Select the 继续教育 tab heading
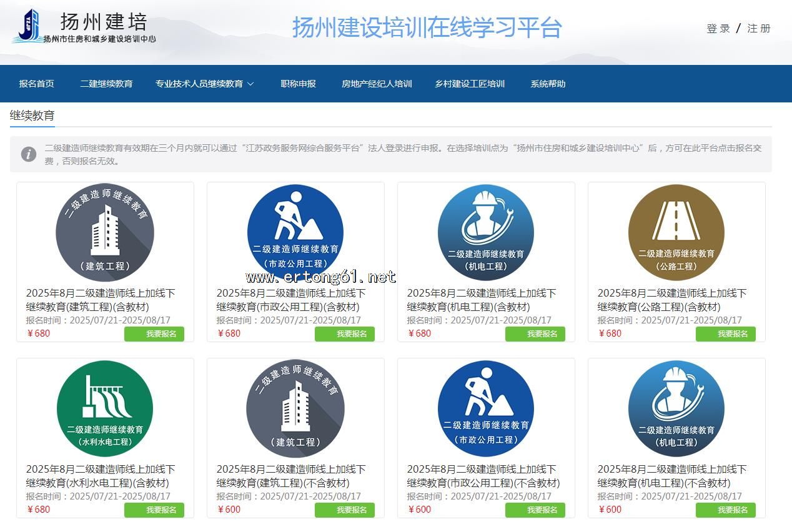This screenshot has width=792, height=532. [x=32, y=116]
